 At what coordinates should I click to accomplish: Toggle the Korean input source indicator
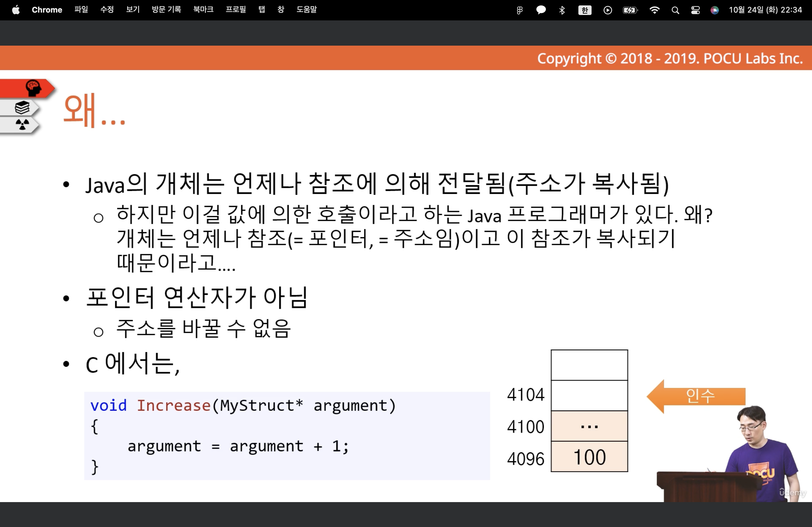coord(585,10)
